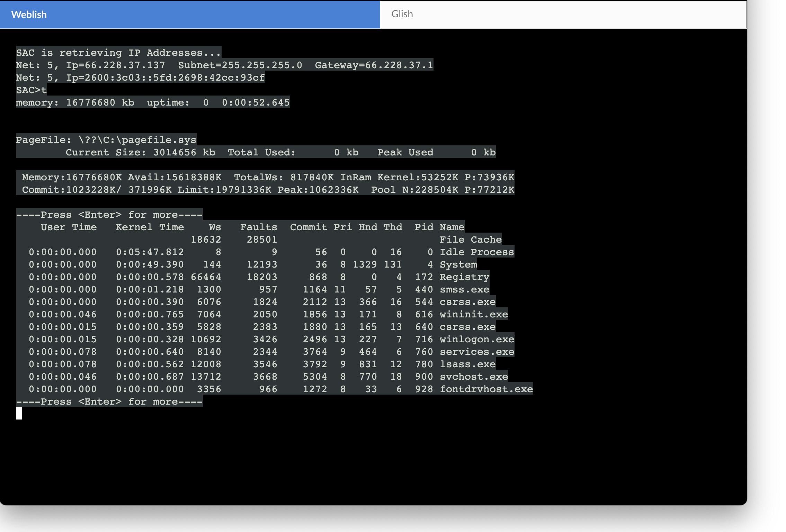Viewport: 786px width, 532px height.
Task: Open the Glish tab
Action: coord(402,14)
